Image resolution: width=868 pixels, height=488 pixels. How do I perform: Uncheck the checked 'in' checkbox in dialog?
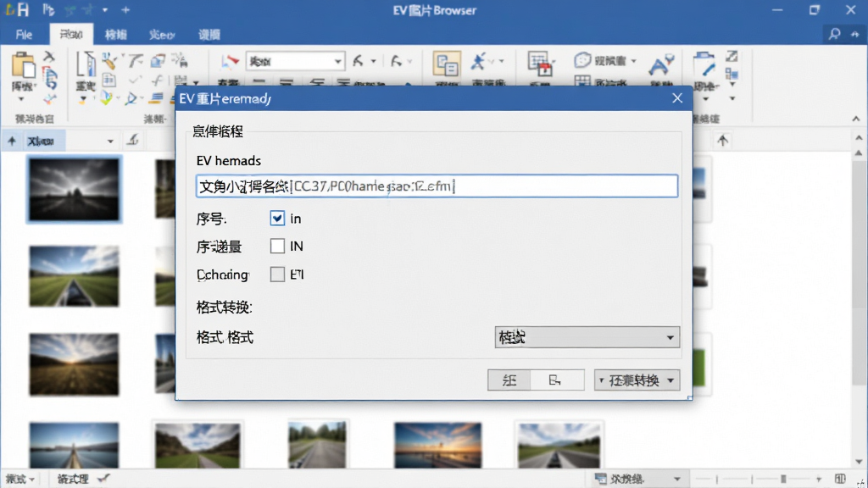tap(277, 219)
